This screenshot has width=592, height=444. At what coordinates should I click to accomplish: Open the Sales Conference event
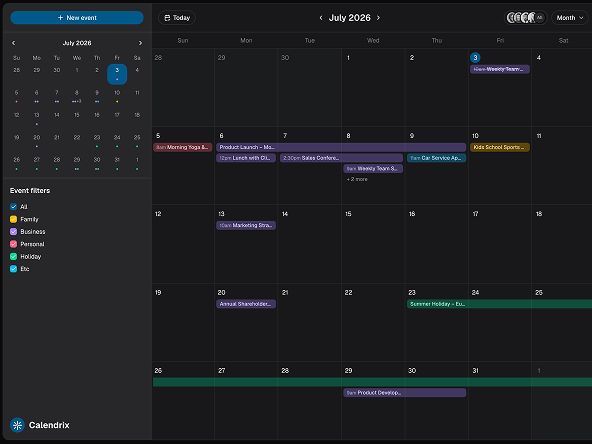pyautogui.click(x=341, y=158)
